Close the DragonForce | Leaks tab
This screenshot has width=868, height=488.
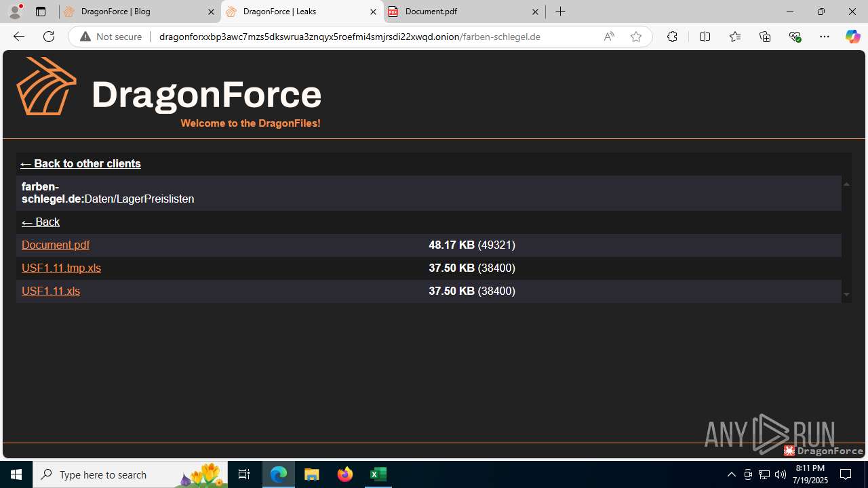[x=373, y=12]
